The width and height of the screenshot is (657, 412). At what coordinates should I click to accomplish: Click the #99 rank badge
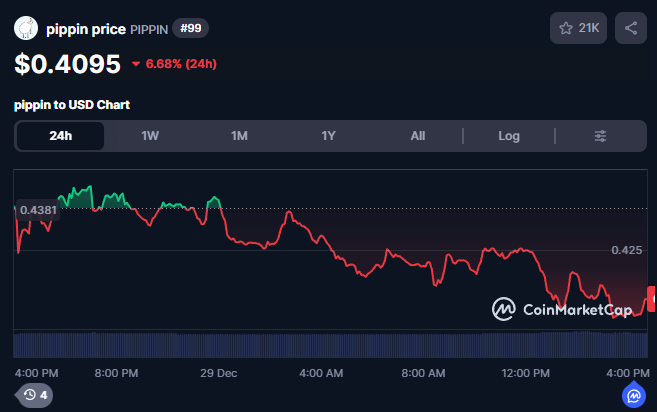(191, 28)
